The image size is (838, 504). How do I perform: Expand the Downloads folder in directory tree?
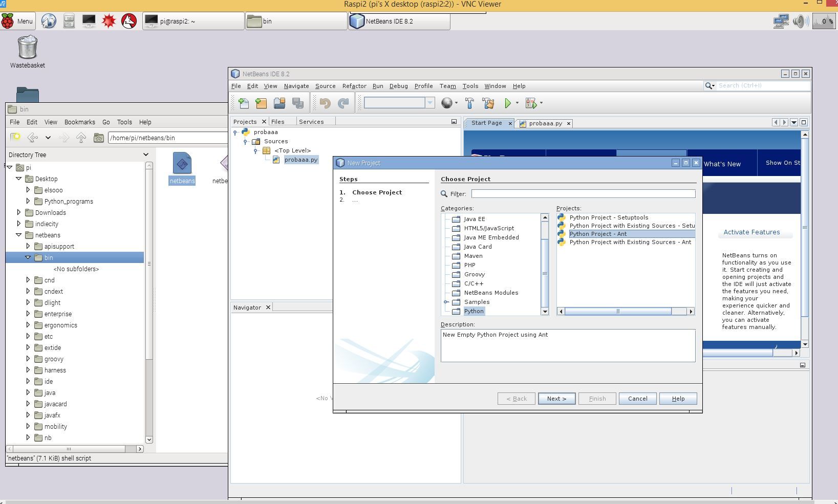(x=19, y=212)
